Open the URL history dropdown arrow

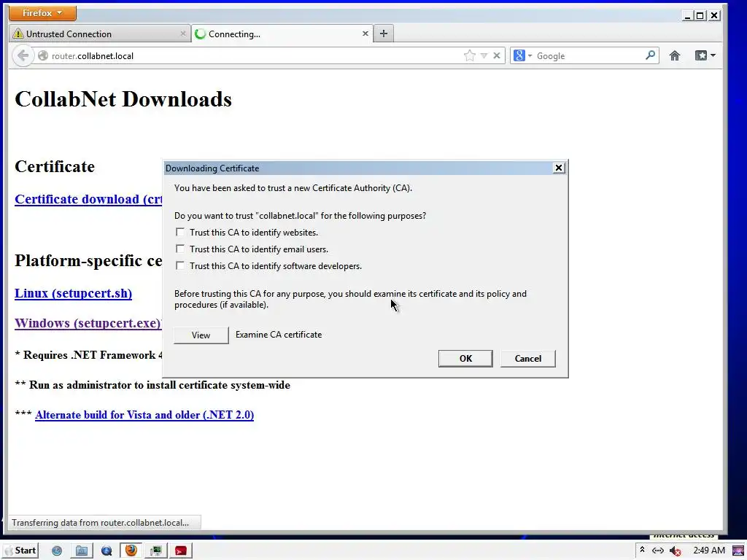[x=484, y=55]
